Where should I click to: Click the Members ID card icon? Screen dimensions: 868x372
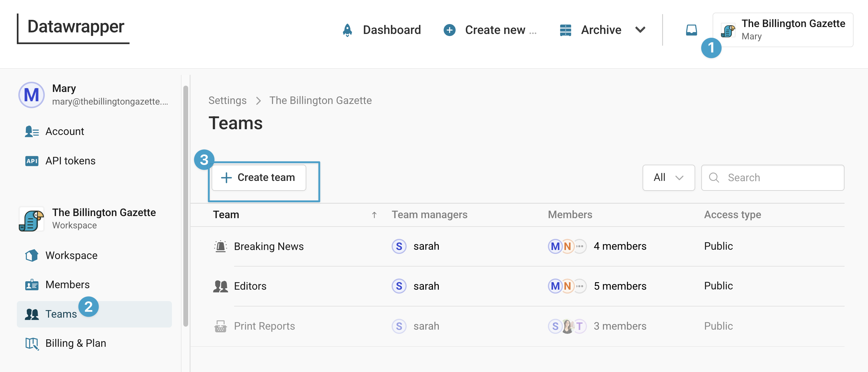32,285
